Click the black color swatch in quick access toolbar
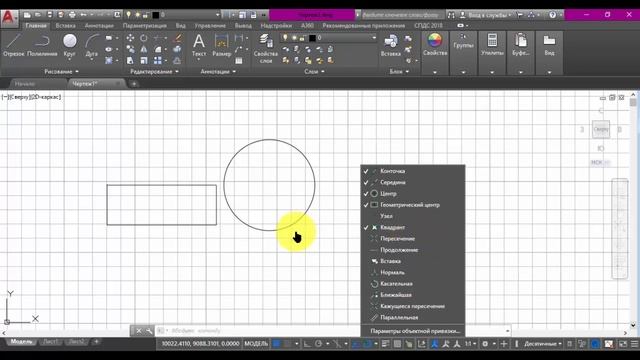 pyautogui.click(x=156, y=15)
